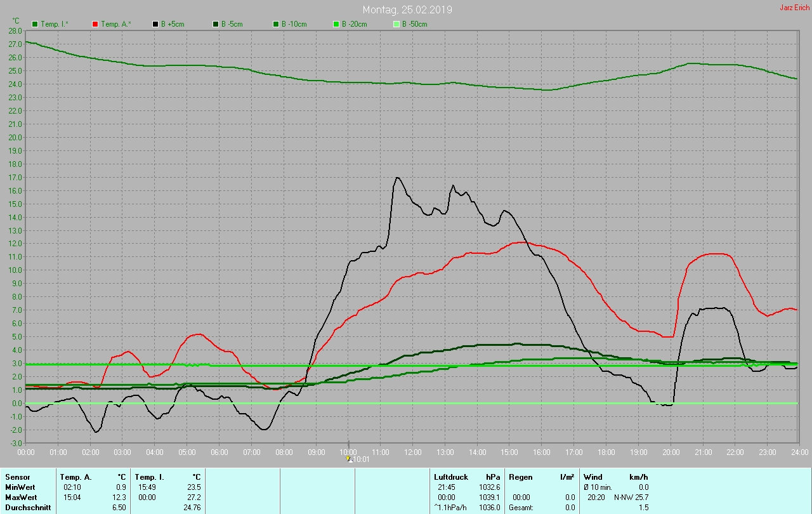Select the Temp. I. minimum value "23.5"
The image size is (812, 514).
point(193,487)
